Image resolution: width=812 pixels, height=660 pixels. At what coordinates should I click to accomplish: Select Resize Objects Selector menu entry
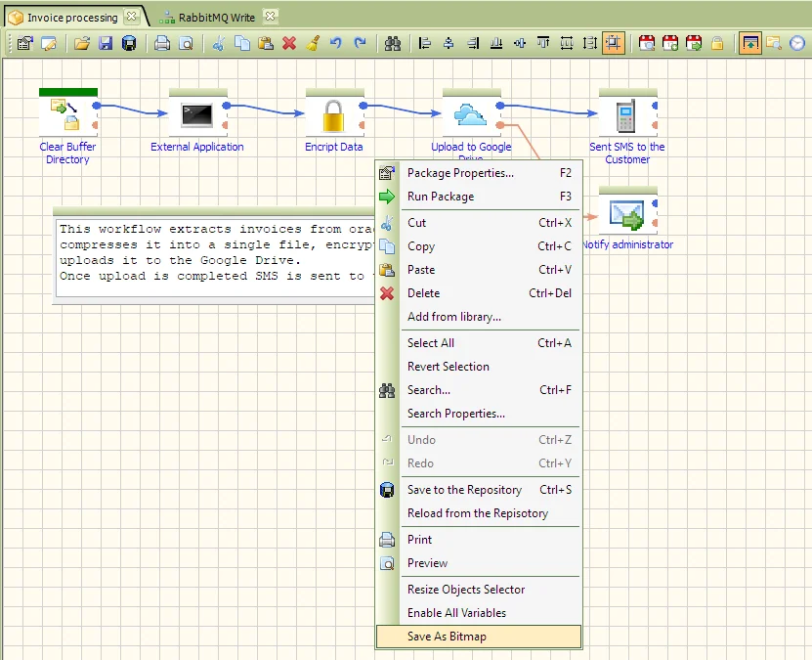click(x=479, y=590)
